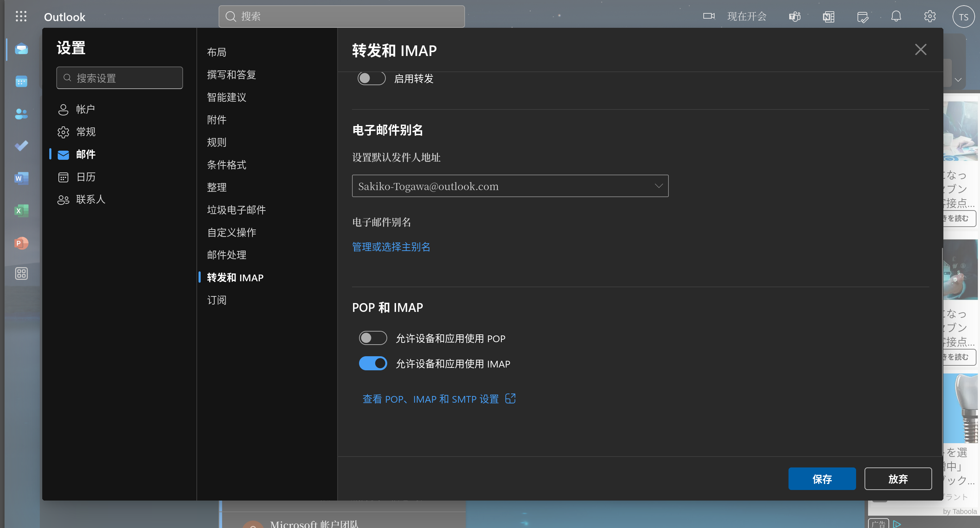This screenshot has height=528, width=980.
Task: Turn off 允许设备和应用使用 IMAP switch
Action: 373,364
